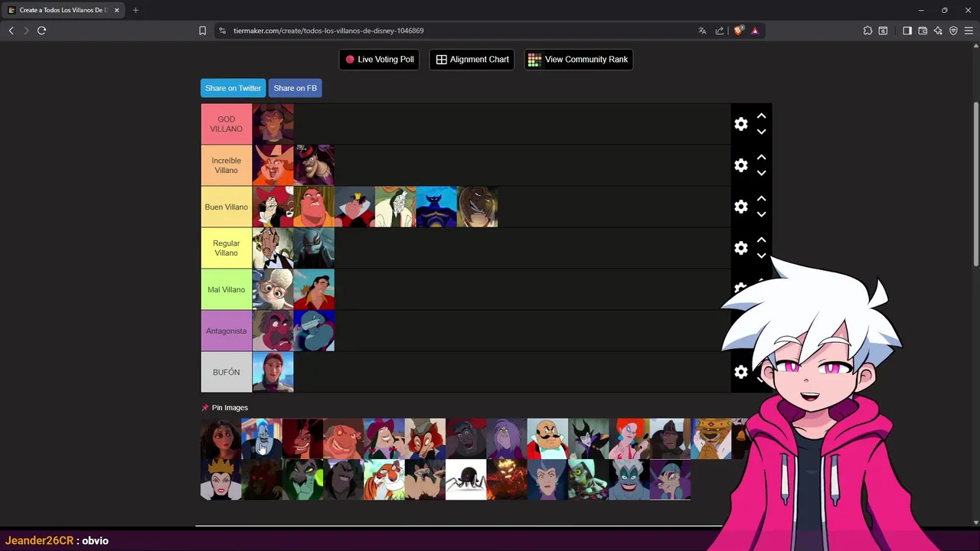
Task: Go forward in browser history
Action: [26, 31]
